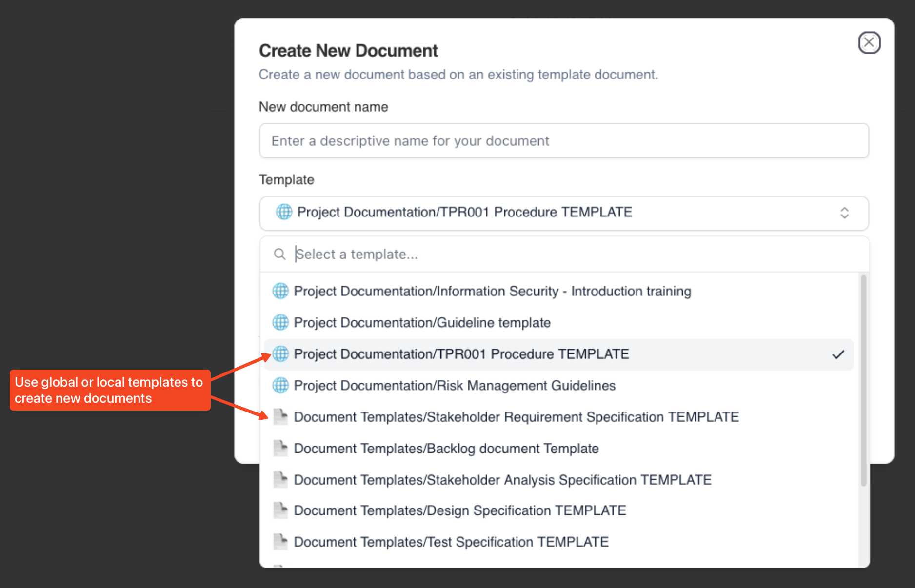
Task: Click the New document name field
Action: point(563,141)
